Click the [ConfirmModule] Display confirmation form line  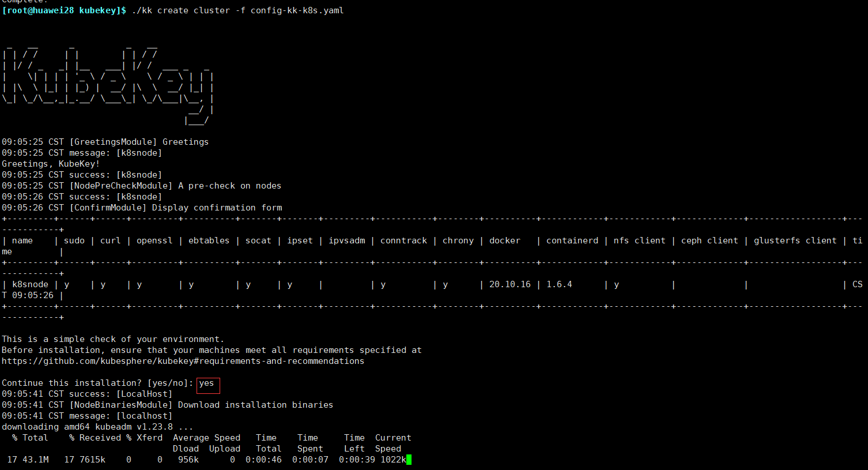point(142,208)
